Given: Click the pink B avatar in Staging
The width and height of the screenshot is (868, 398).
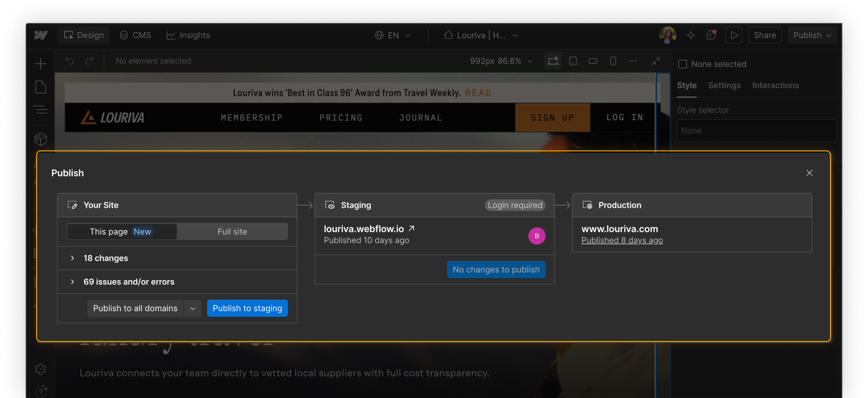Looking at the screenshot, I should pyautogui.click(x=537, y=236).
